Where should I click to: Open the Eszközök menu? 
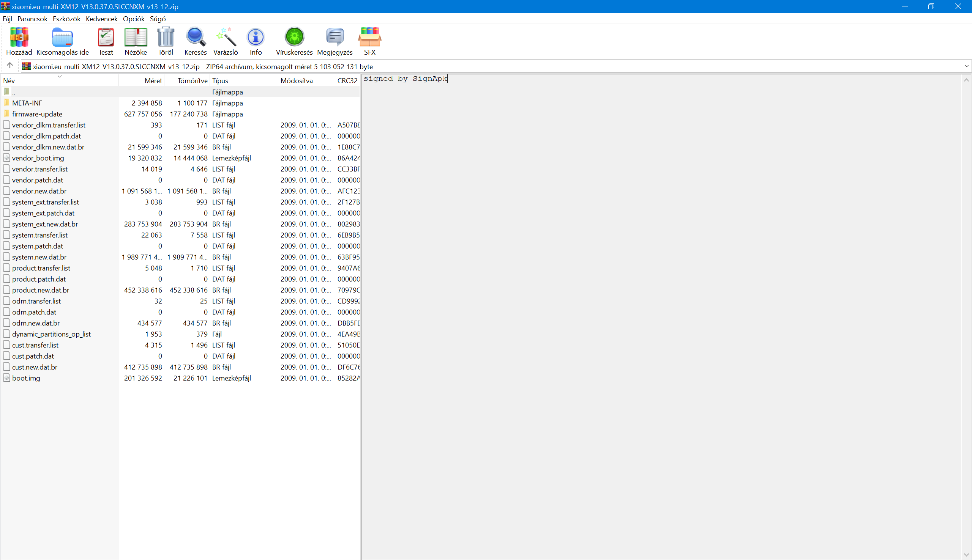66,19
